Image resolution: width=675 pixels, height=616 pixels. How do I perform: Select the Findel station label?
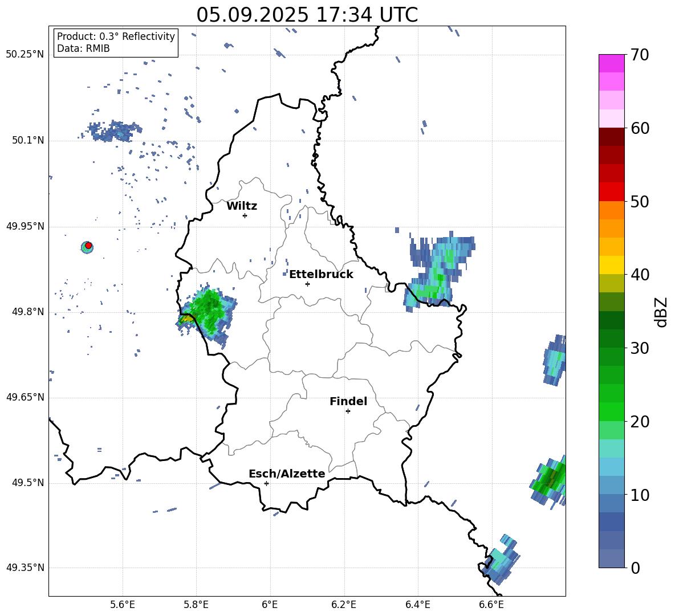(x=348, y=401)
